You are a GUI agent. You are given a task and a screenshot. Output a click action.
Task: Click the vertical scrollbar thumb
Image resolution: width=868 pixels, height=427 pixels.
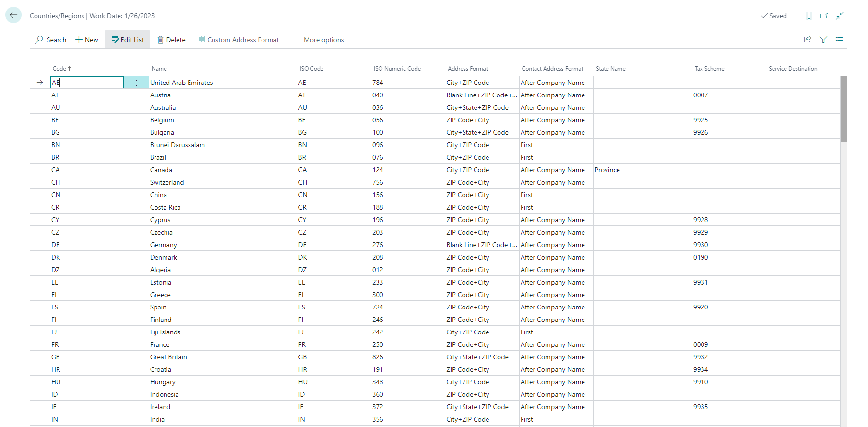coord(844,109)
